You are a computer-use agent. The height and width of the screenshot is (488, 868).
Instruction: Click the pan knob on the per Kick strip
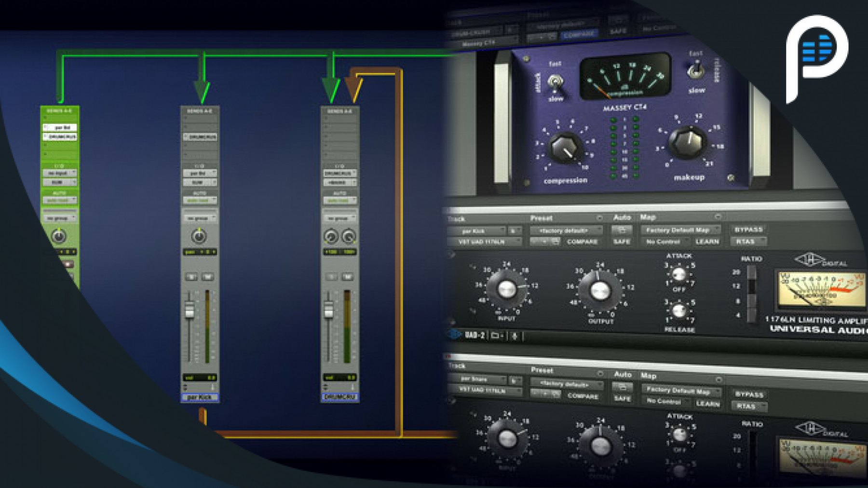[x=199, y=236]
